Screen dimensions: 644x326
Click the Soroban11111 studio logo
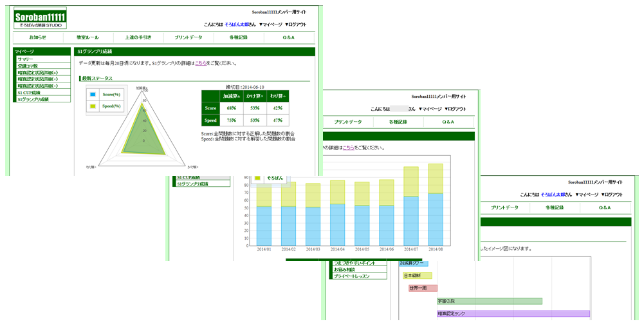(x=40, y=18)
